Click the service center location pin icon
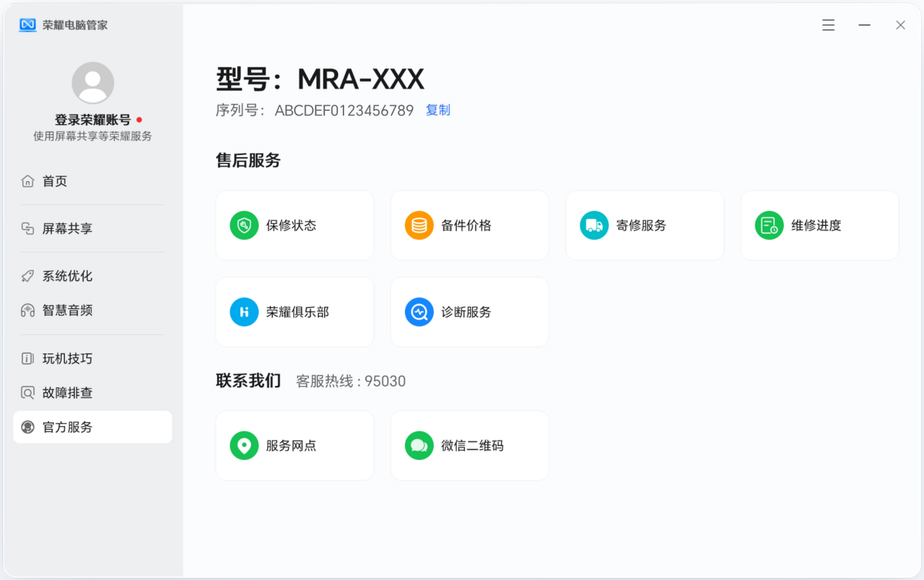 point(244,445)
